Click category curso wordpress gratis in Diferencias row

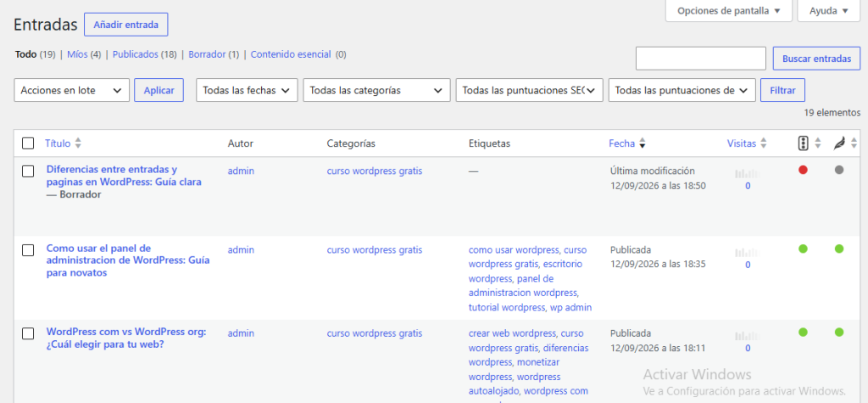tap(374, 171)
